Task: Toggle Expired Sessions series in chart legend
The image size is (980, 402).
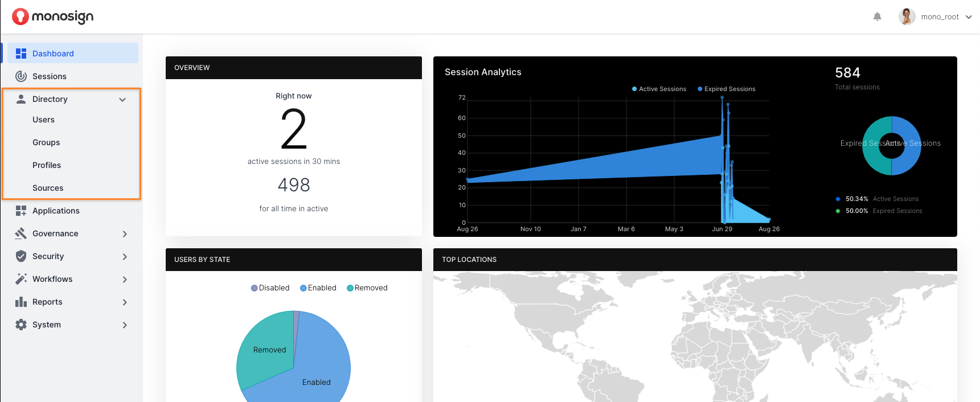Action: click(x=726, y=89)
